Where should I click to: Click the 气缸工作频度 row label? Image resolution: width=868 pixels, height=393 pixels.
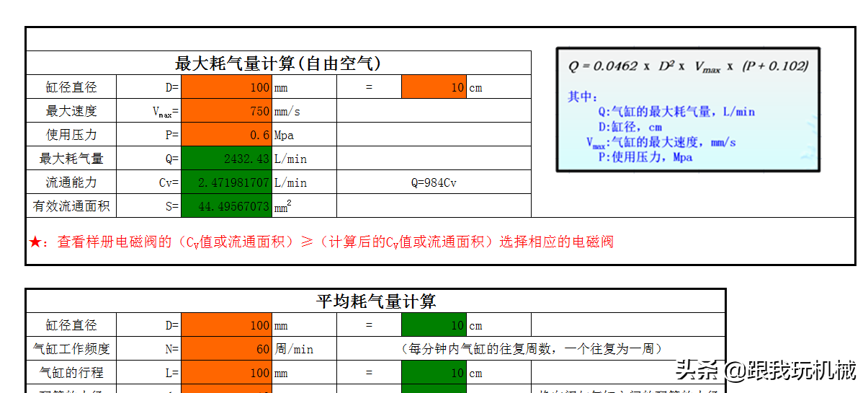71,349
